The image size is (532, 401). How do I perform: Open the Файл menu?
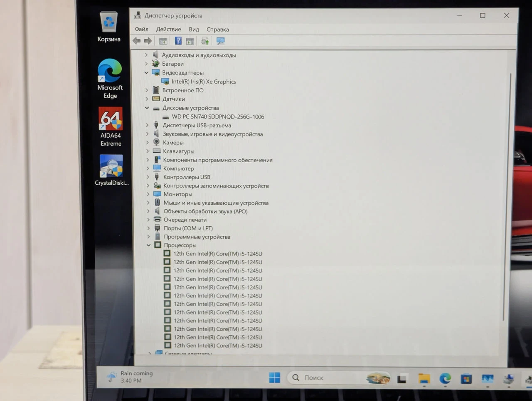[x=141, y=29]
